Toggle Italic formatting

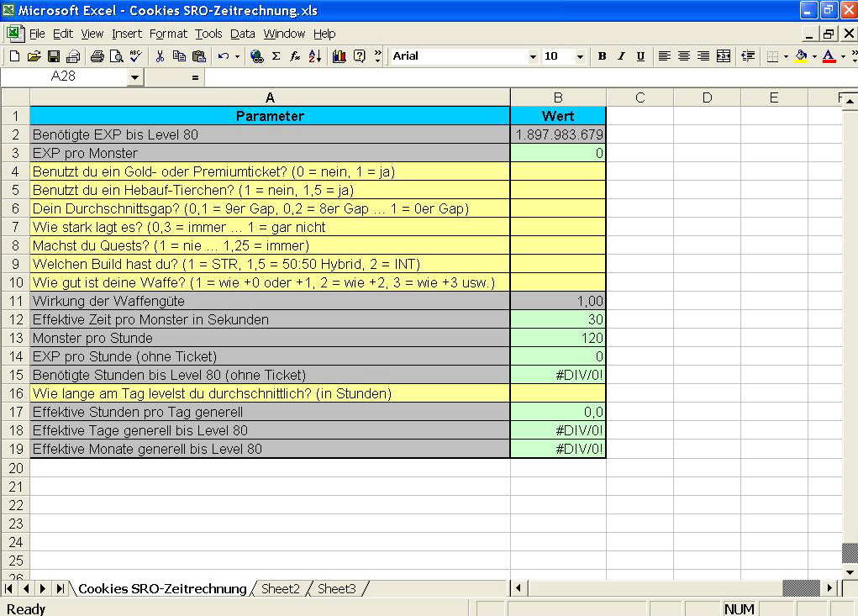621,56
